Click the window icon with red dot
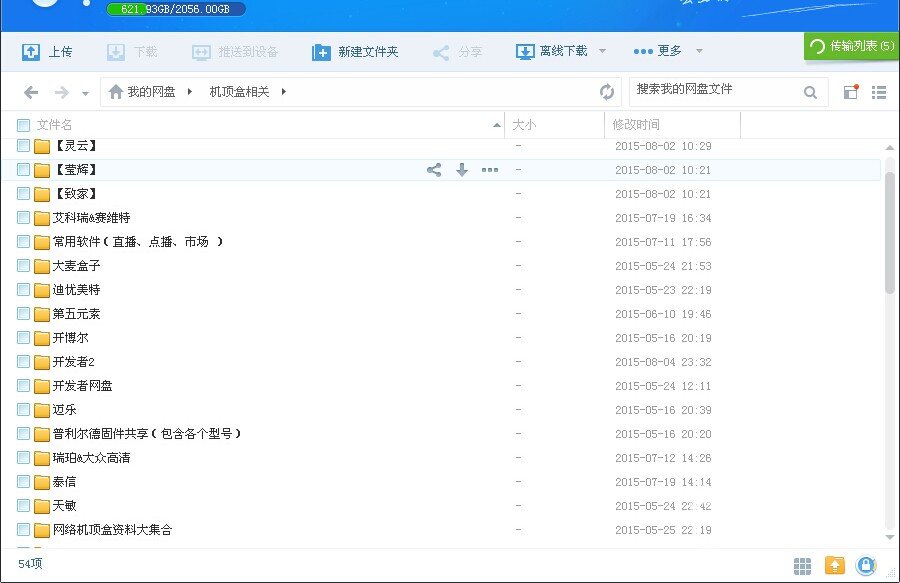 [851, 92]
